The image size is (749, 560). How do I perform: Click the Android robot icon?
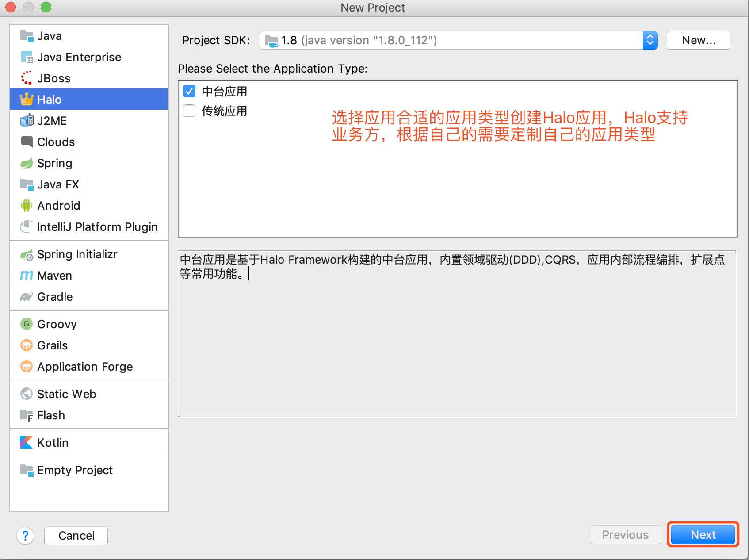point(27,206)
